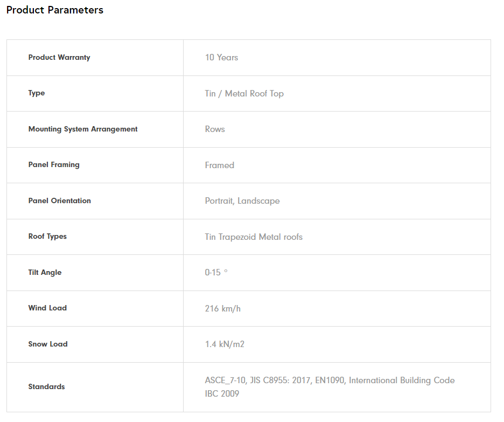Click the Panel Framing label
Viewport: 504px width, 422px height.
coord(54,165)
